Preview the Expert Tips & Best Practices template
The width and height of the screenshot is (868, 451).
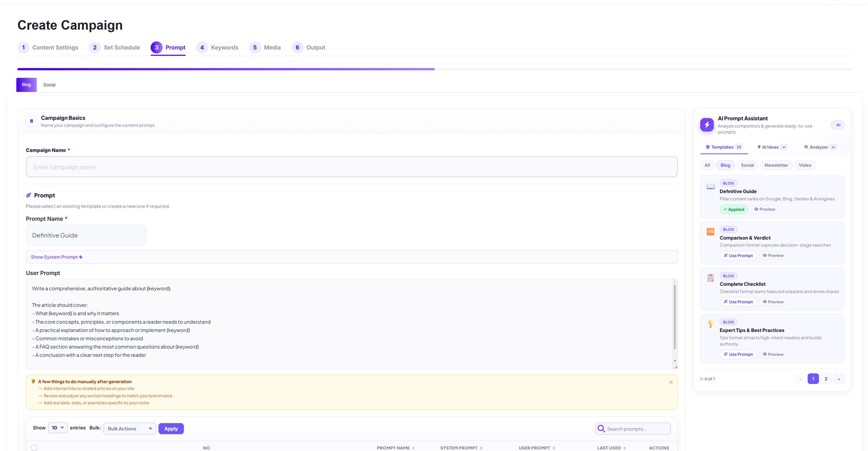click(x=773, y=355)
